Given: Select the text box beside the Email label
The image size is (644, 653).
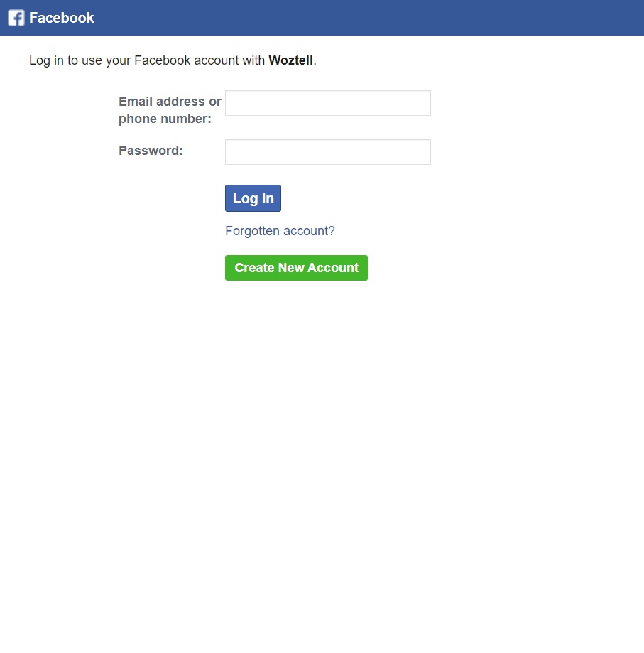Looking at the screenshot, I should click(x=328, y=103).
